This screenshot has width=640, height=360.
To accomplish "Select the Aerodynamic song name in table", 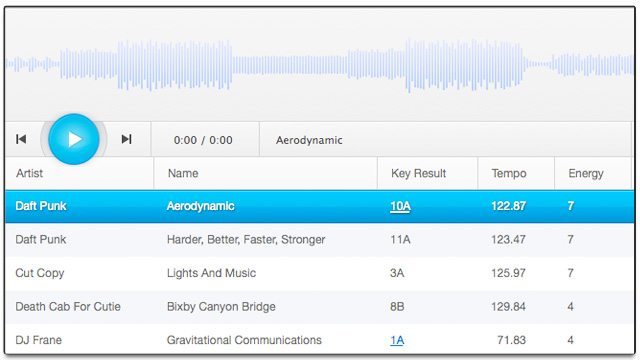I will coord(200,206).
